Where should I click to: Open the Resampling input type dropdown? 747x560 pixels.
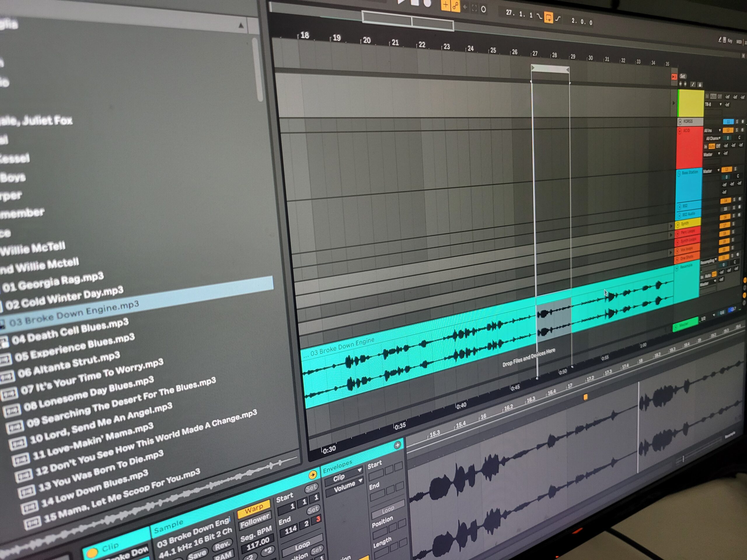709,262
